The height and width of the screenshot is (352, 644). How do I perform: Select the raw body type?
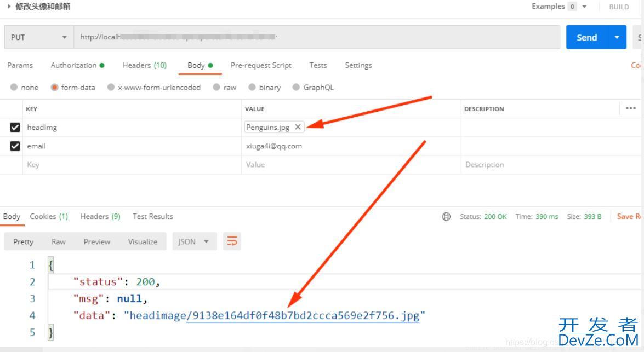coord(225,88)
